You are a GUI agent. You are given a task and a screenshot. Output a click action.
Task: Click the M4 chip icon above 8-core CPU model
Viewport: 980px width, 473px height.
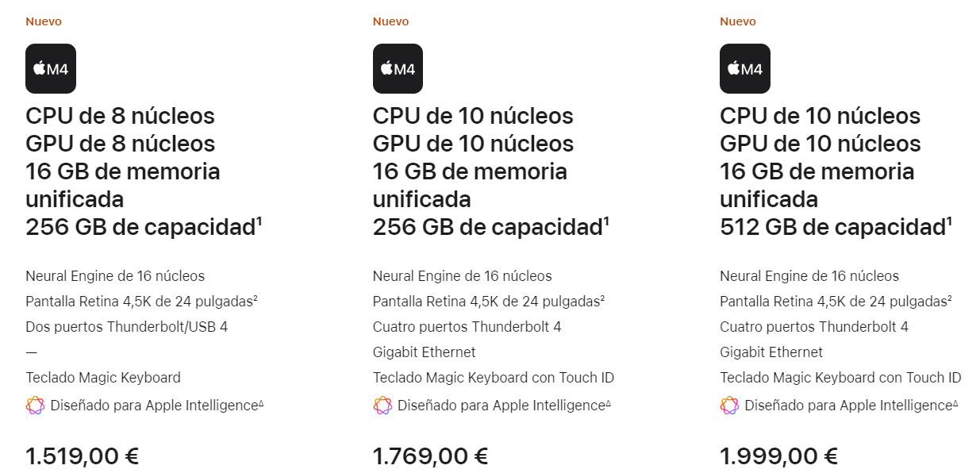pos(51,68)
